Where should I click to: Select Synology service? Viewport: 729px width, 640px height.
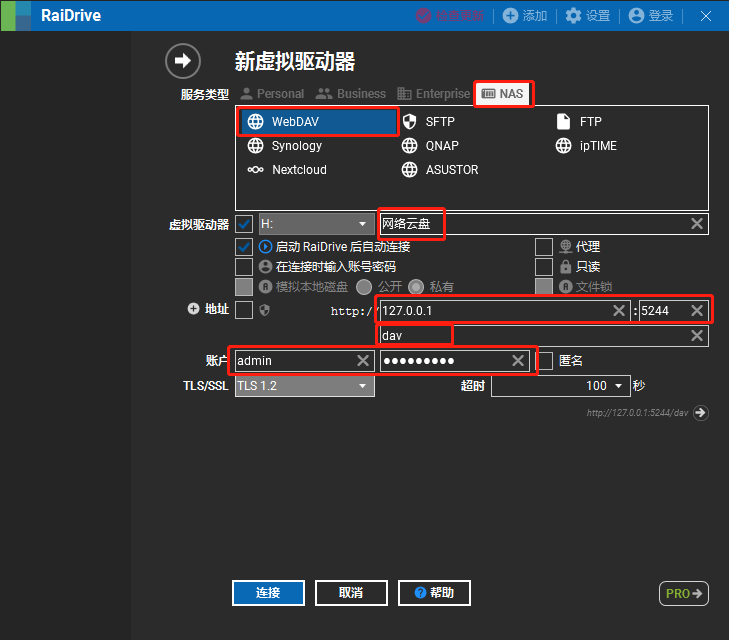pyautogui.click(x=285, y=146)
